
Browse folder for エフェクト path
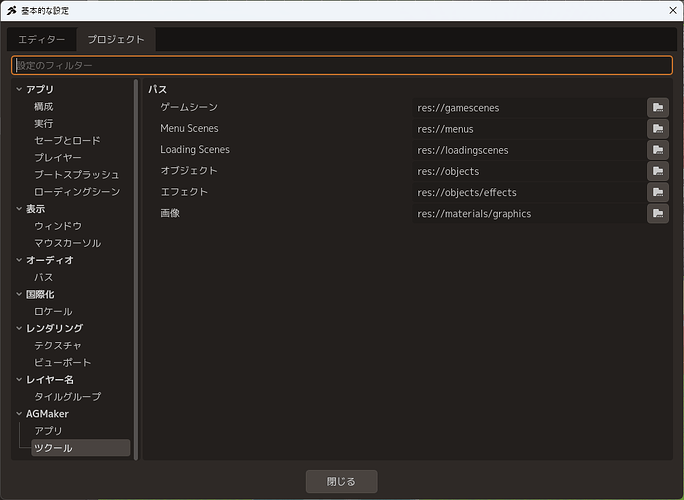(658, 192)
